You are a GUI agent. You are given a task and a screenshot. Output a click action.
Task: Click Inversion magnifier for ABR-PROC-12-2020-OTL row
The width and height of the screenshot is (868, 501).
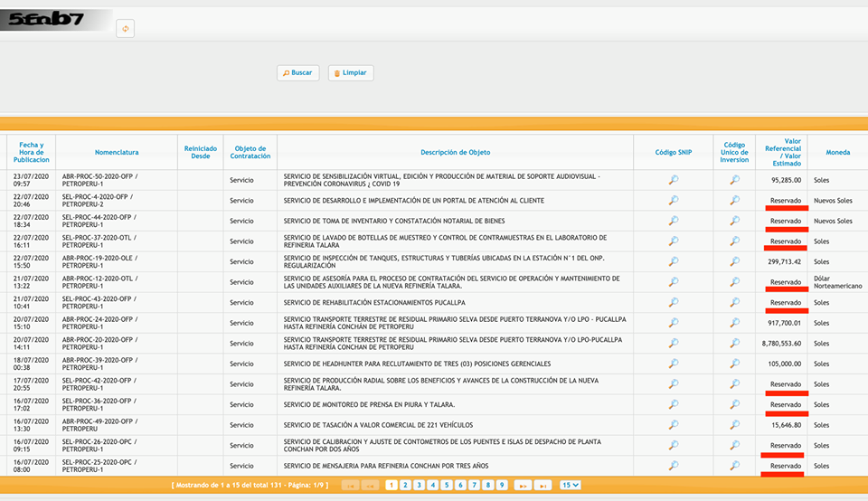coord(734,282)
